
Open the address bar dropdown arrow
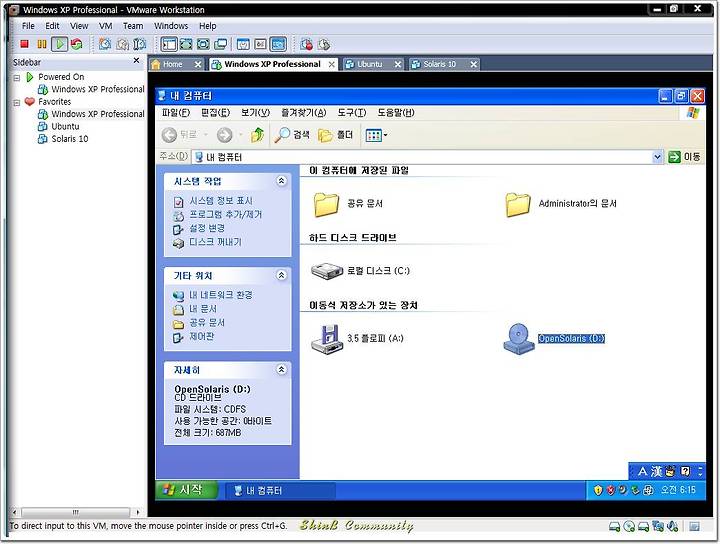click(x=657, y=157)
